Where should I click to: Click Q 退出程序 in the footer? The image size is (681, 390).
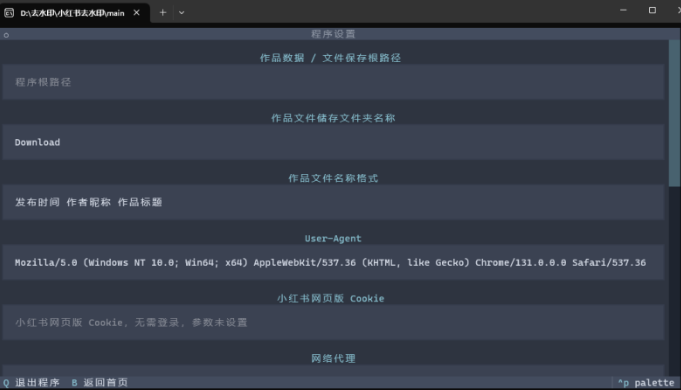(31, 383)
